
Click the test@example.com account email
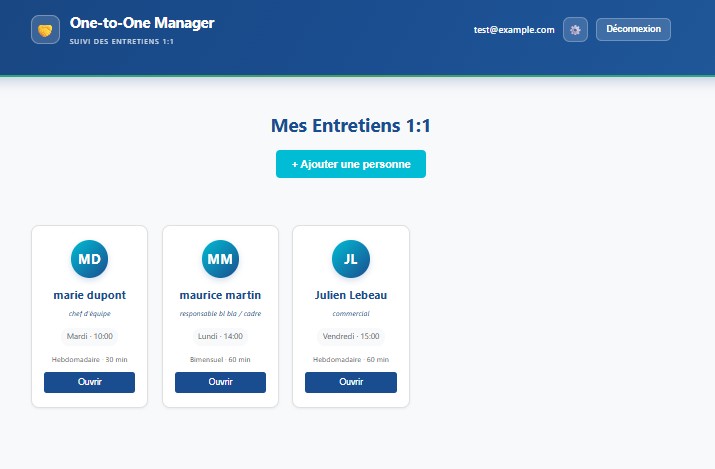tap(514, 30)
